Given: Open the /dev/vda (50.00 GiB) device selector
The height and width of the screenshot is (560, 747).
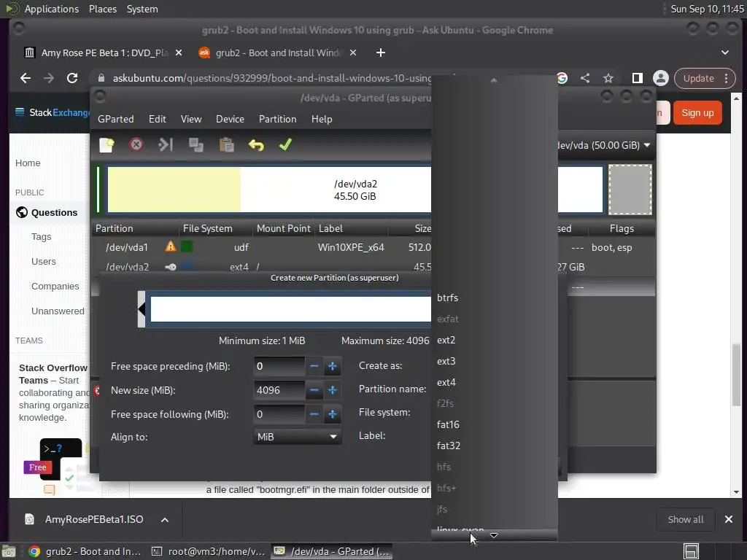Looking at the screenshot, I should [605, 145].
